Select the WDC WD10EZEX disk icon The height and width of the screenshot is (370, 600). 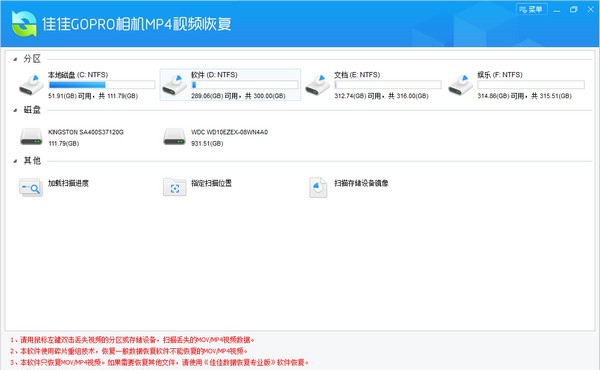(x=174, y=137)
